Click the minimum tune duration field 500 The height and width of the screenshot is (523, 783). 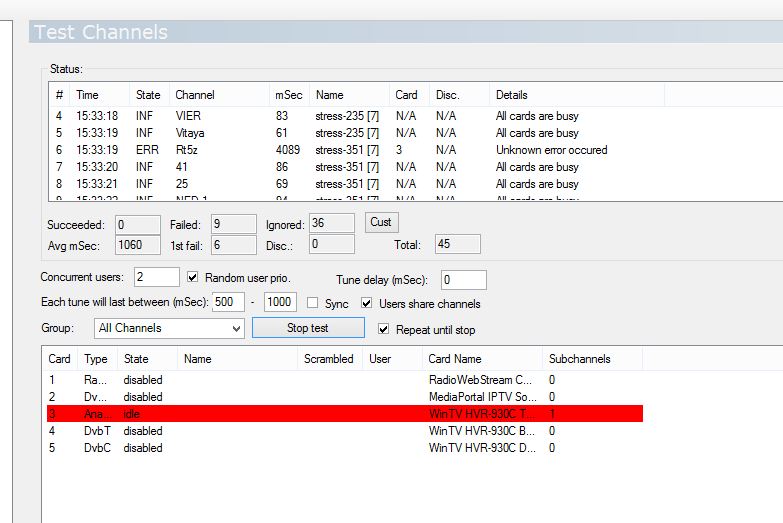coord(228,302)
